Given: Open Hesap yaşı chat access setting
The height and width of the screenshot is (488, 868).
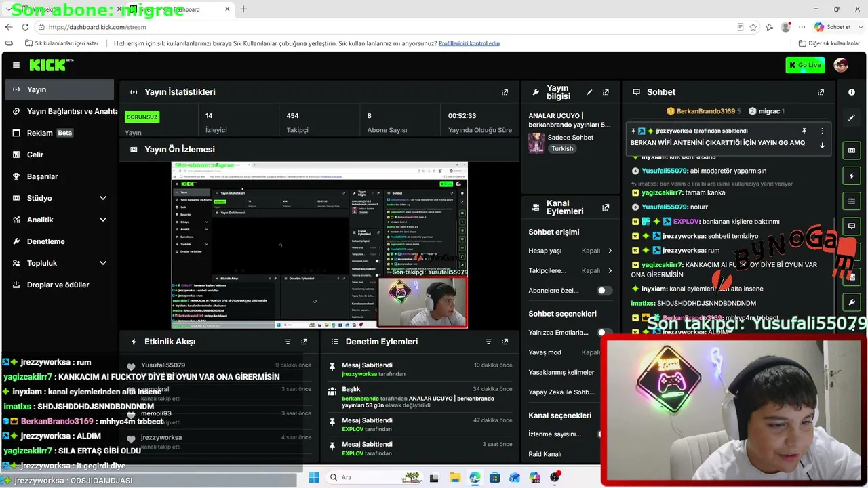Looking at the screenshot, I should click(570, 251).
